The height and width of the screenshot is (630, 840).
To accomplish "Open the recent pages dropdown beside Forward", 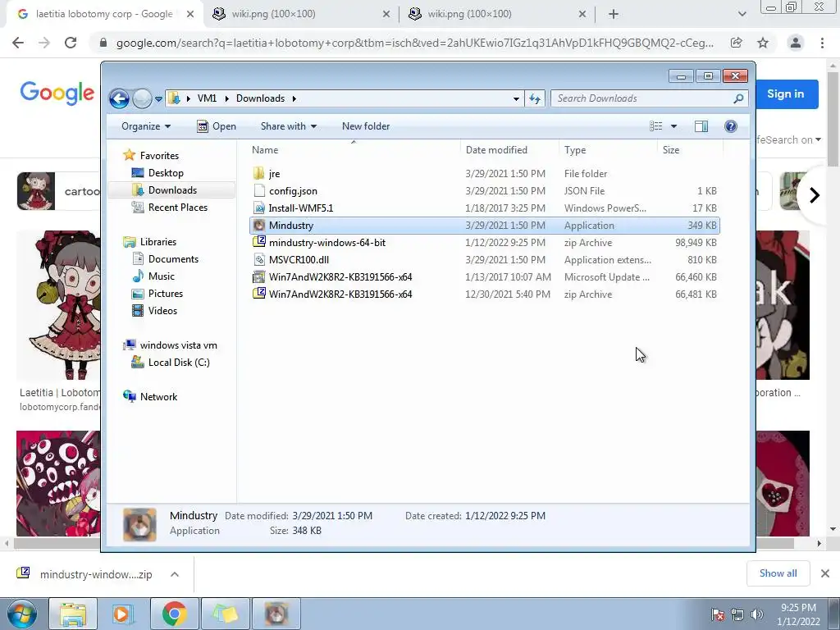I will point(158,99).
